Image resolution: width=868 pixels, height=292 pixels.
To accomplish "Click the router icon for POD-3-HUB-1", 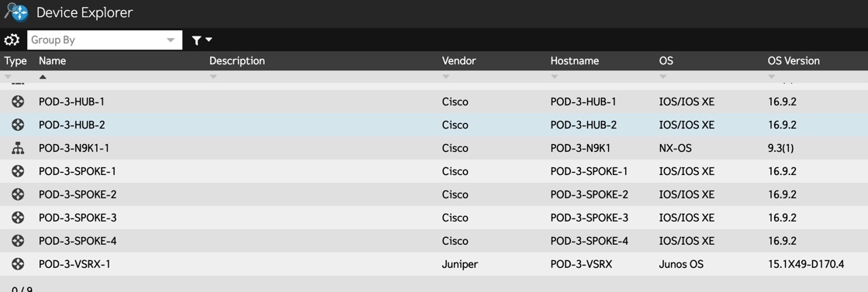I will 18,101.
